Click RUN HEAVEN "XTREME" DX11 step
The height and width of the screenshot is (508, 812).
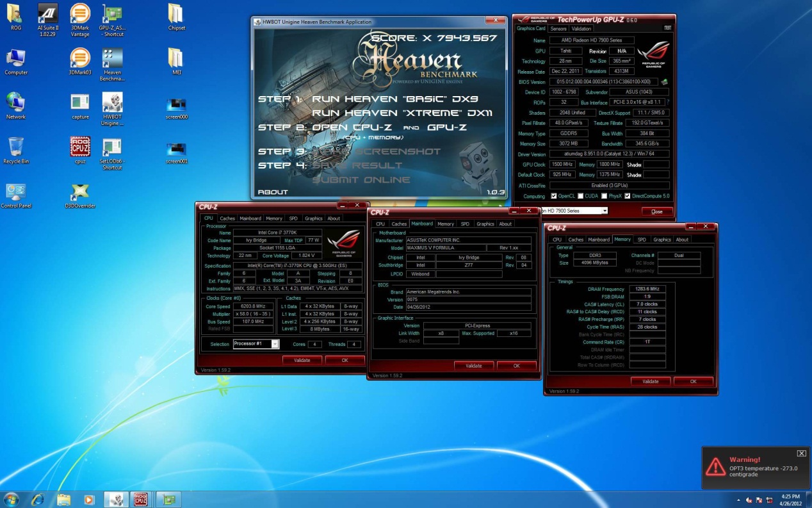click(402, 113)
